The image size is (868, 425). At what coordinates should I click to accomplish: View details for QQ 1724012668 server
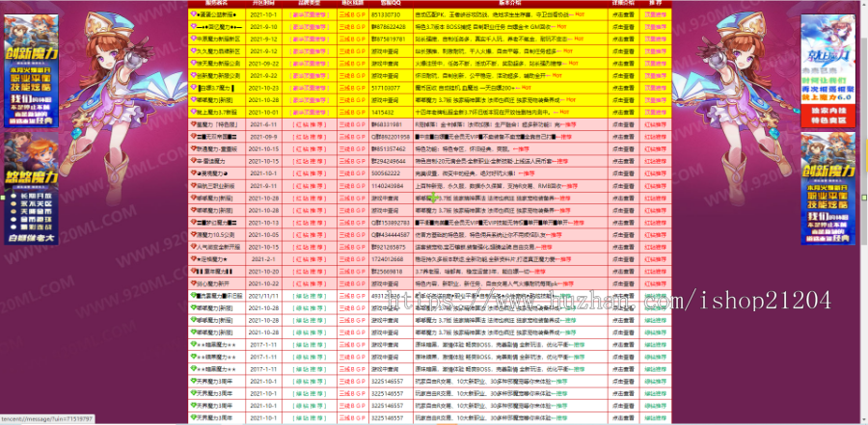(623, 259)
